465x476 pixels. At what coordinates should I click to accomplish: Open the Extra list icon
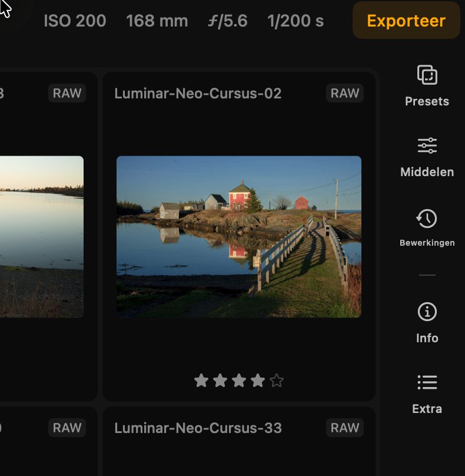pyautogui.click(x=427, y=382)
